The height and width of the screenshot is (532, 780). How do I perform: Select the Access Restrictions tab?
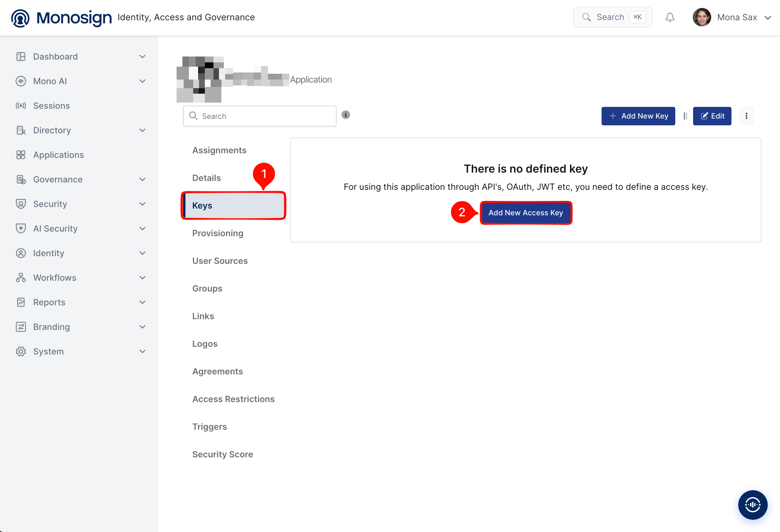coord(233,399)
